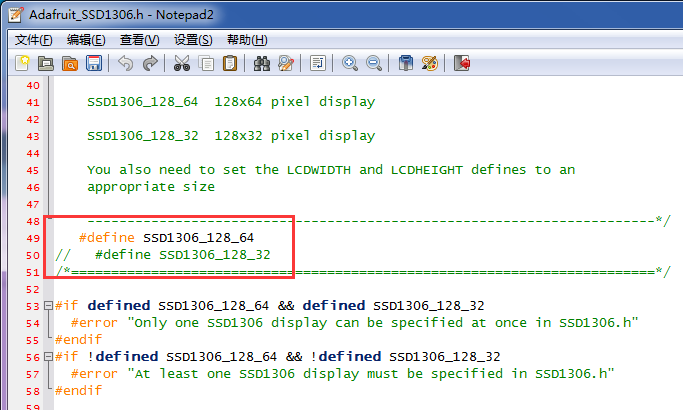Copy selection using the toolbar icon
The image size is (683, 410).
click(x=206, y=63)
